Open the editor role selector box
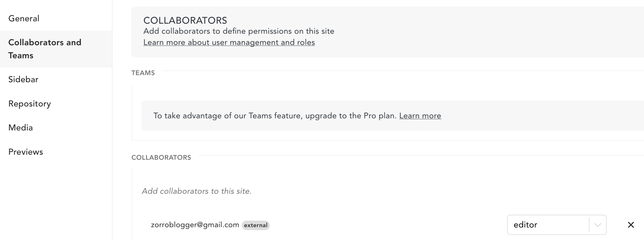 [x=557, y=225]
